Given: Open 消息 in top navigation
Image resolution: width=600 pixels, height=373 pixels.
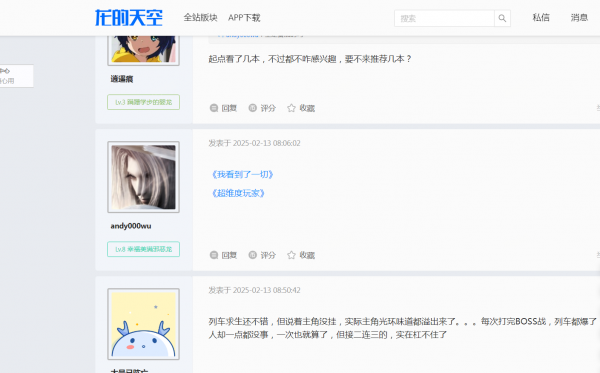Looking at the screenshot, I should point(579,18).
